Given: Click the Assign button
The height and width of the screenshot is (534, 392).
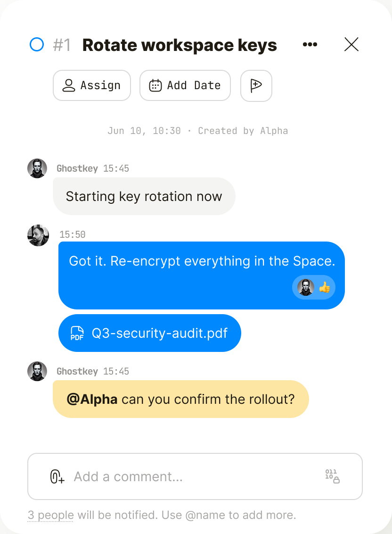Looking at the screenshot, I should (x=91, y=85).
